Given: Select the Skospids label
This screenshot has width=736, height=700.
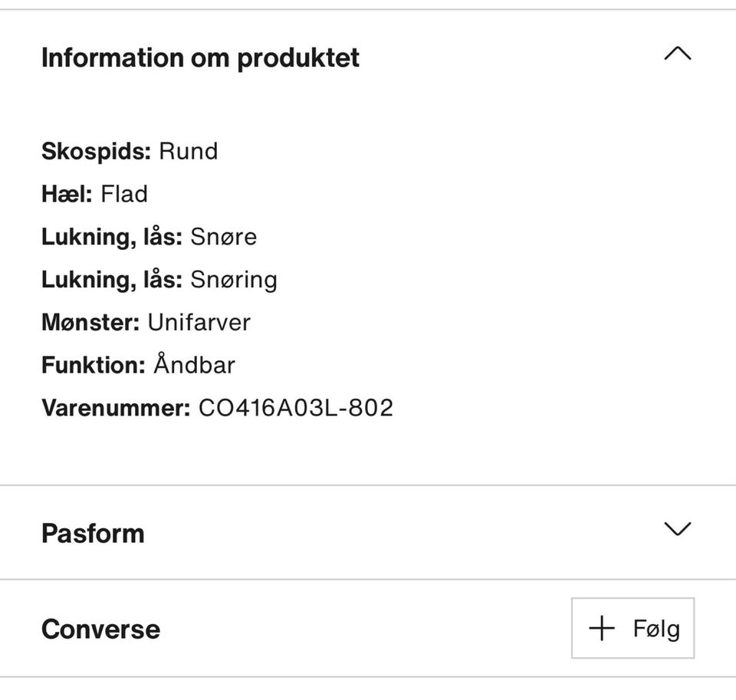Looking at the screenshot, I should pyautogui.click(x=96, y=152).
